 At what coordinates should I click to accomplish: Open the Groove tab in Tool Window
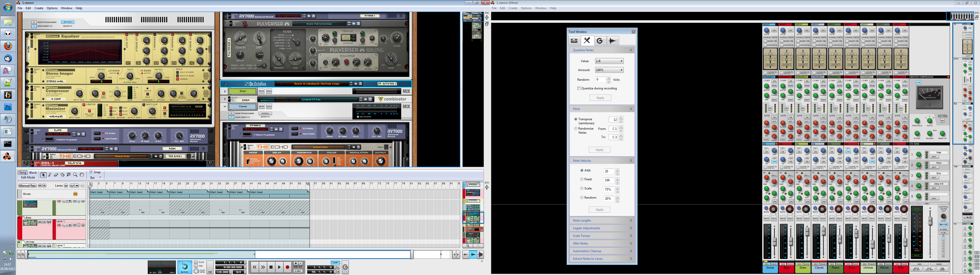(x=599, y=41)
